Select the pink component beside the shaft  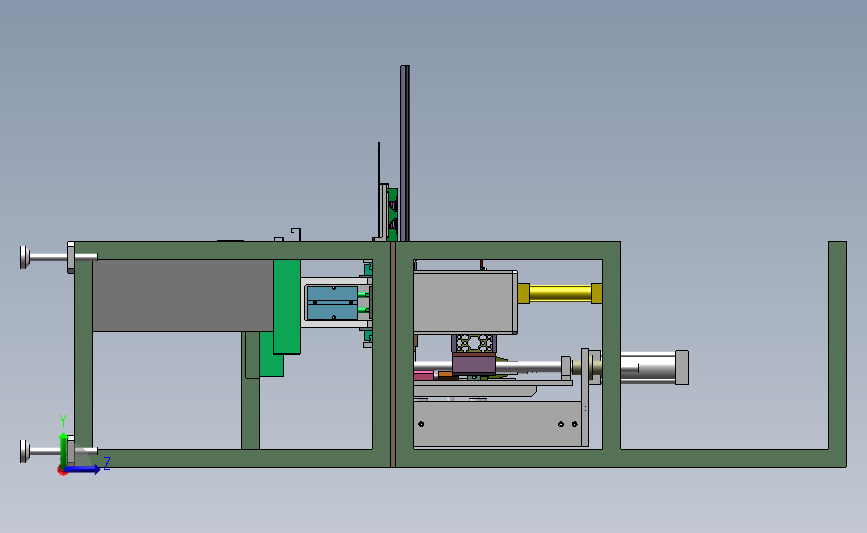pyautogui.click(x=424, y=376)
